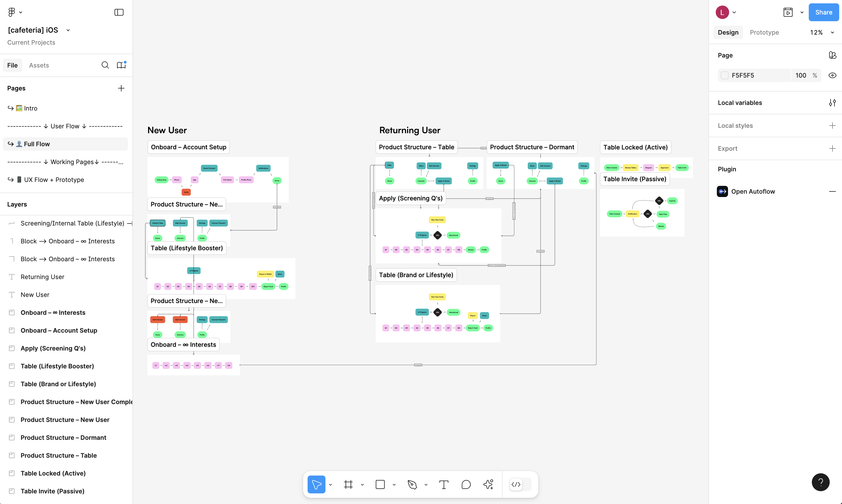Select the Comment tool

(x=466, y=484)
